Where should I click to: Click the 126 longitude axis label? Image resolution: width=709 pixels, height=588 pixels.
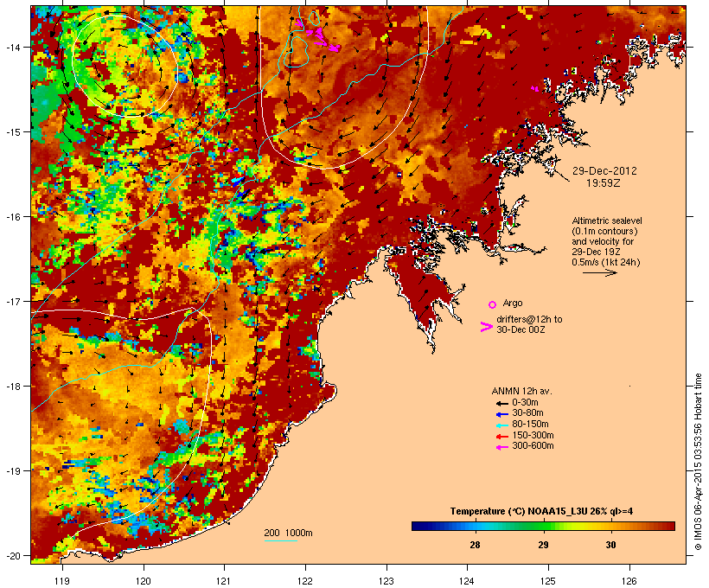629,581
